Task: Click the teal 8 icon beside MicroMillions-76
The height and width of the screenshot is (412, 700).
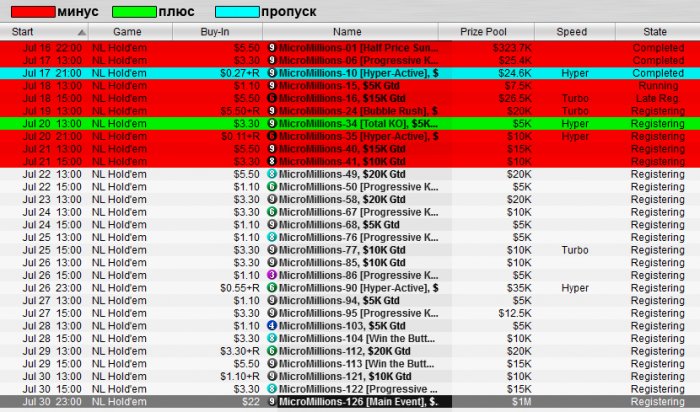Action: coord(272,237)
